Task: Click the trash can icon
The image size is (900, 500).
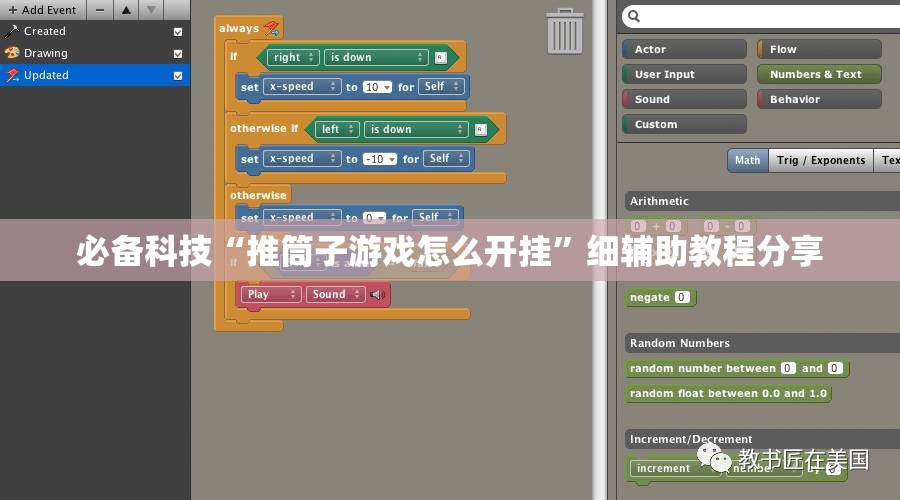Action: coord(565,31)
